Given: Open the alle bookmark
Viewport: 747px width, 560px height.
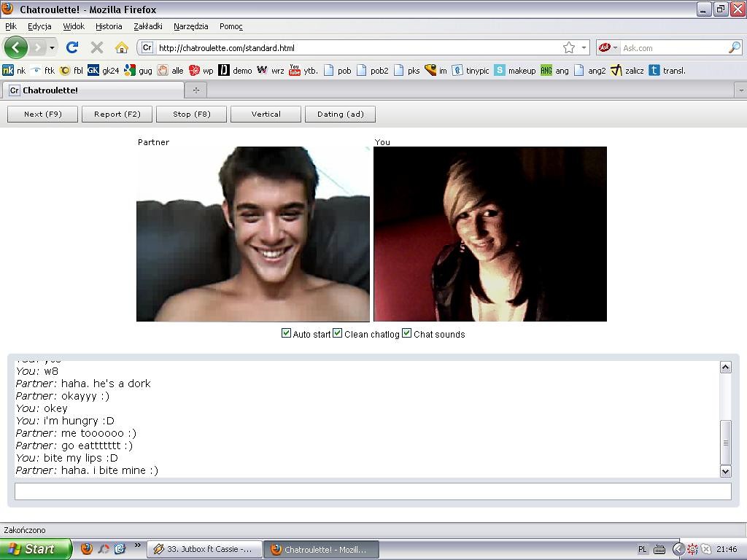Looking at the screenshot, I should [171, 71].
